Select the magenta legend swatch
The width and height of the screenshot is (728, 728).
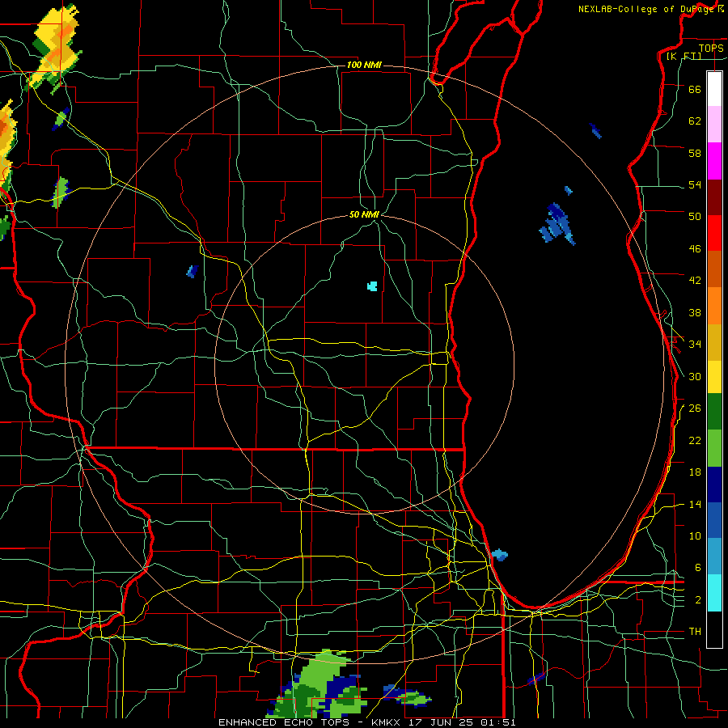(714, 161)
